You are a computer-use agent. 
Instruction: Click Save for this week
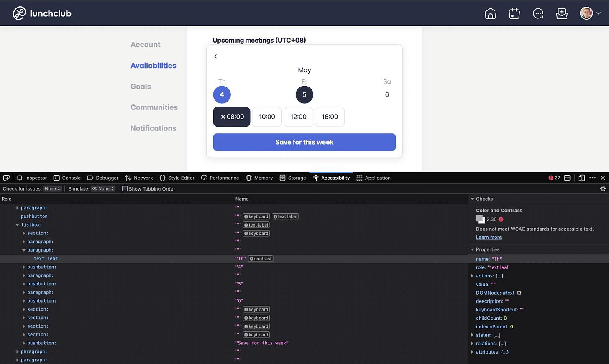click(304, 142)
